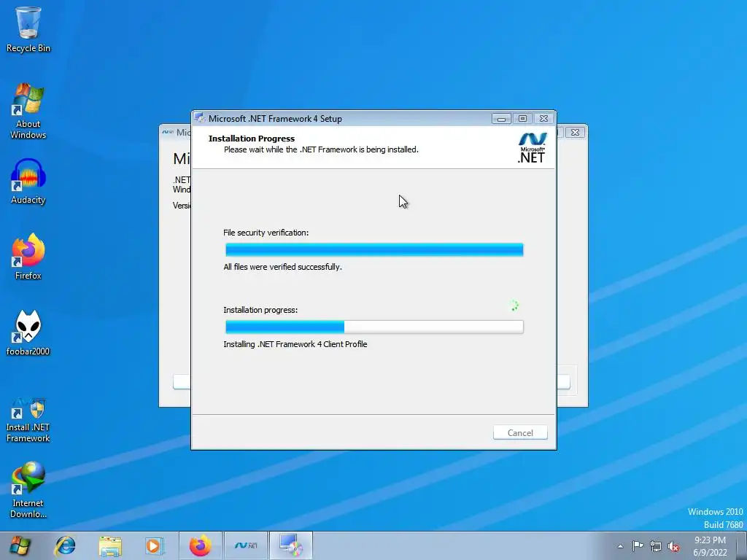Switch to Firefox in the taskbar
The height and width of the screenshot is (560, 747).
pos(200,545)
